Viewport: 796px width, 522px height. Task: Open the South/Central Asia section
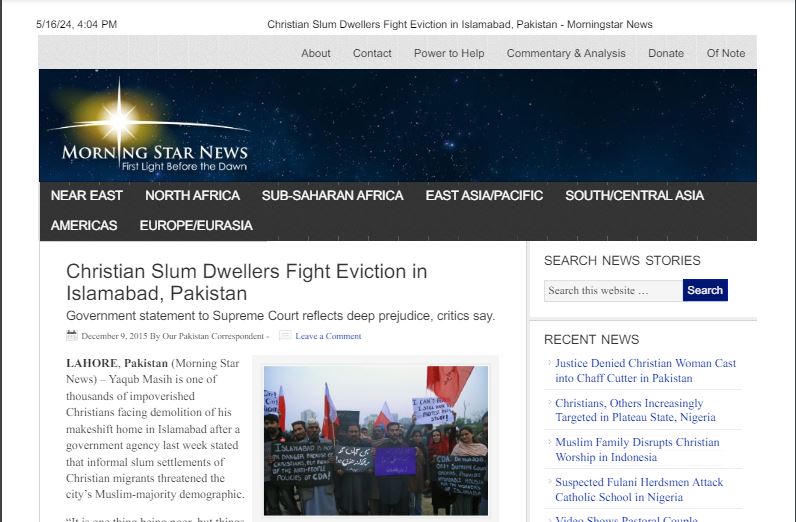[x=635, y=195]
